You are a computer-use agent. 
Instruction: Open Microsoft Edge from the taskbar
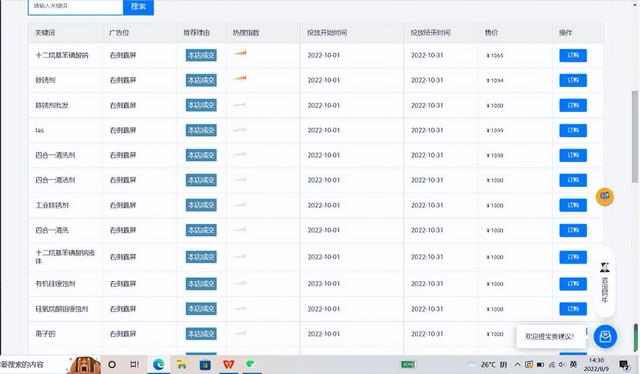158,364
